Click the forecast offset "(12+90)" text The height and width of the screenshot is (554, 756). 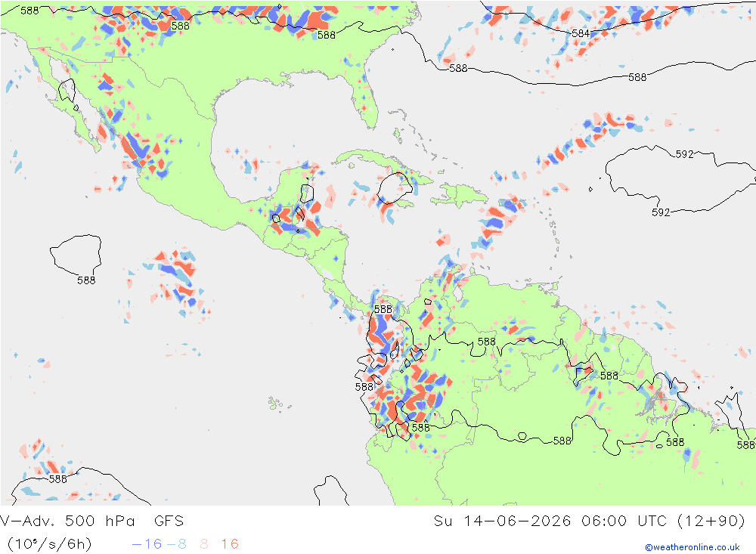pyautogui.click(x=711, y=521)
